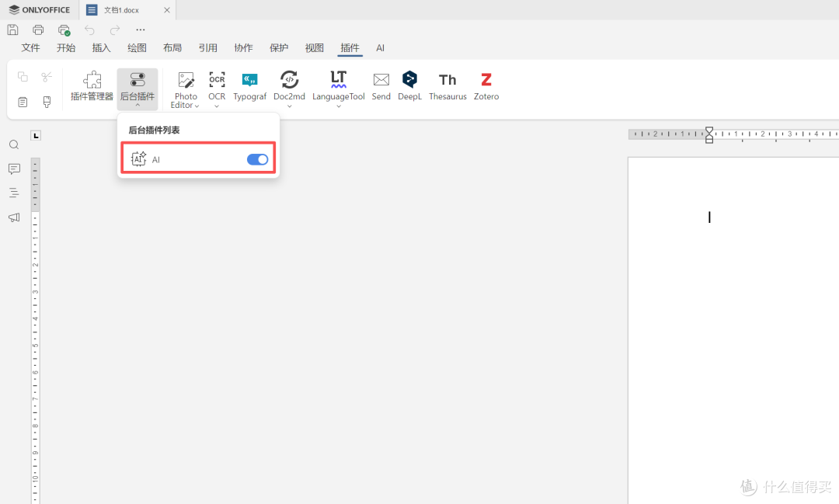
Task: Run the Typograf plugin
Action: (x=250, y=87)
